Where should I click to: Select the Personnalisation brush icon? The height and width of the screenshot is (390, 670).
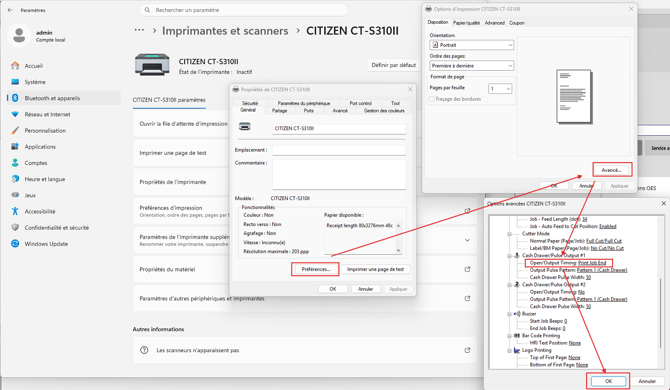point(15,130)
